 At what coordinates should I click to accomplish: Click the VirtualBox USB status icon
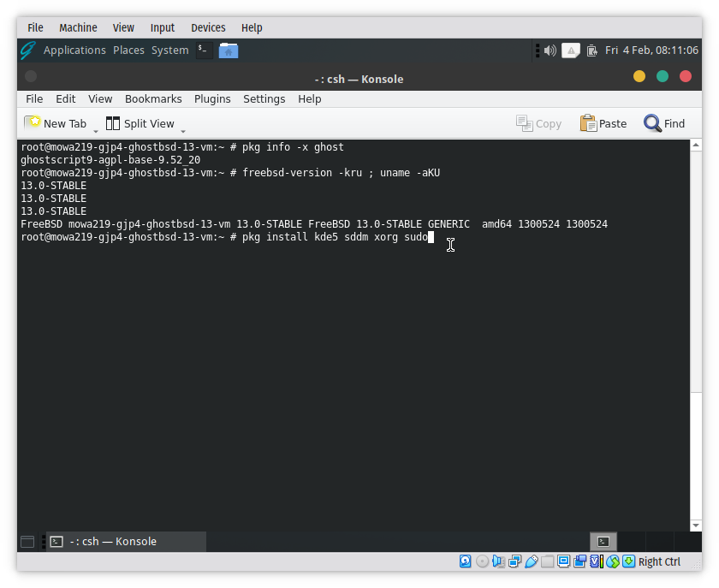(532, 561)
